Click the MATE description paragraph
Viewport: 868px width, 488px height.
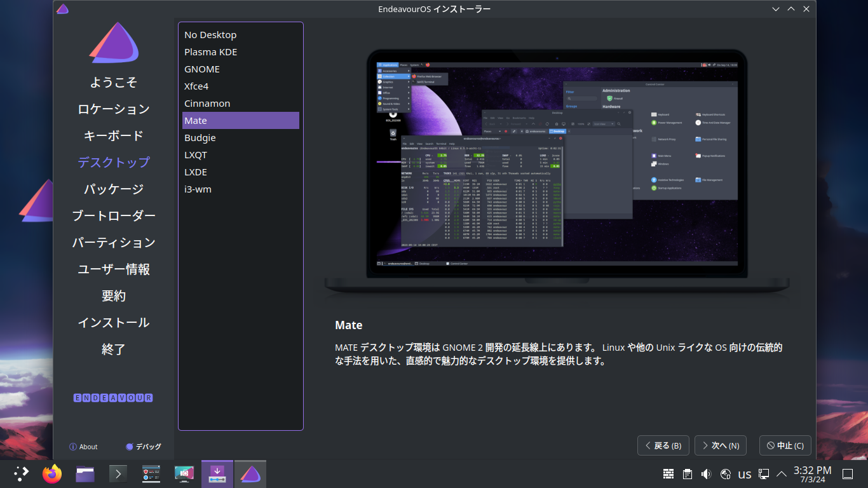coord(559,355)
